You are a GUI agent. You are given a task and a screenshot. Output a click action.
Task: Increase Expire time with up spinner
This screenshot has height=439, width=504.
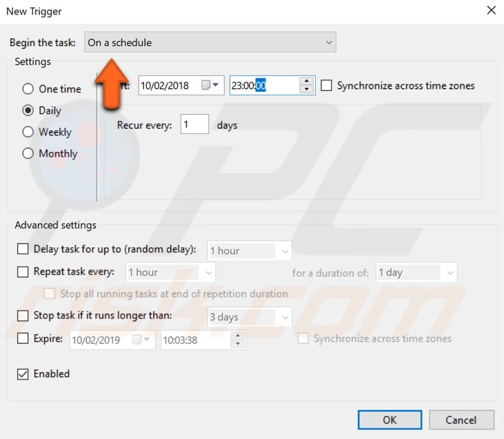pyautogui.click(x=238, y=336)
